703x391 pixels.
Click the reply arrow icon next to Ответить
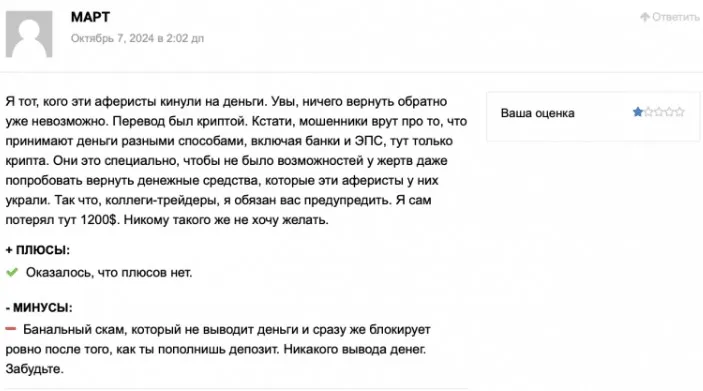click(x=645, y=17)
